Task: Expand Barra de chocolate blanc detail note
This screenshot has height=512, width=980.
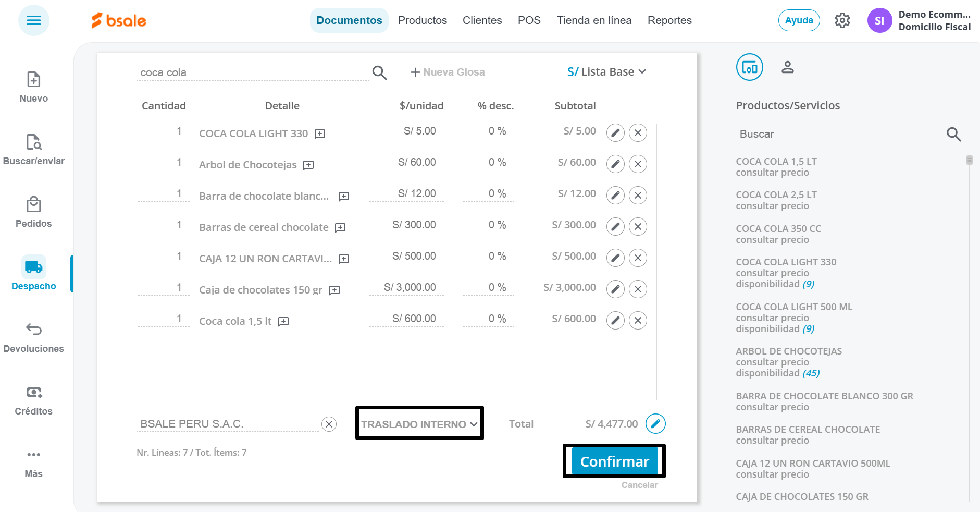Action: pos(344,197)
